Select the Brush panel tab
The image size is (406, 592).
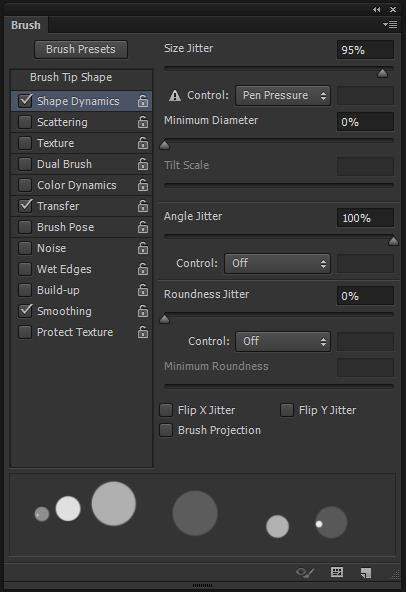click(26, 25)
